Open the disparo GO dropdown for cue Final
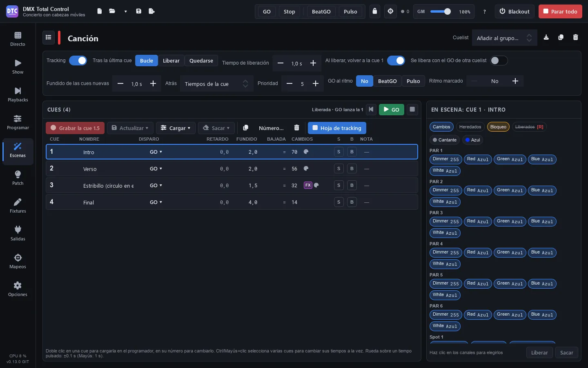Viewport: 588px width, 368px height. (156, 202)
